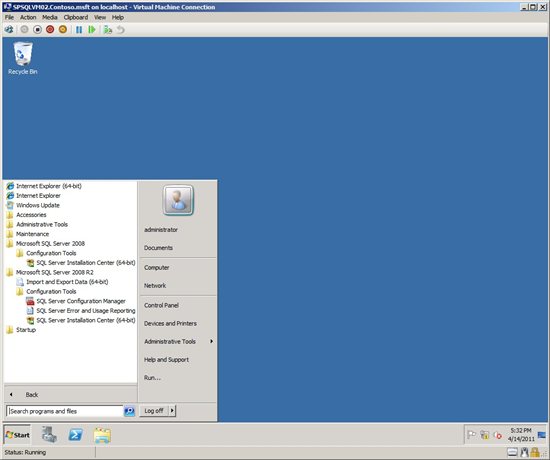The width and height of the screenshot is (550, 460).
Task: Open Network from the Start menu
Action: [155, 286]
